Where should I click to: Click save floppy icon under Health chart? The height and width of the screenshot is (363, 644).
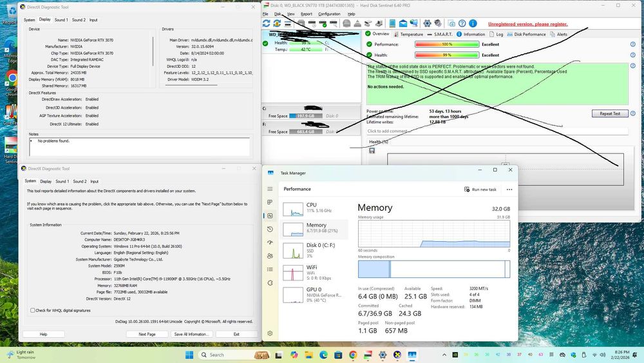click(372, 150)
